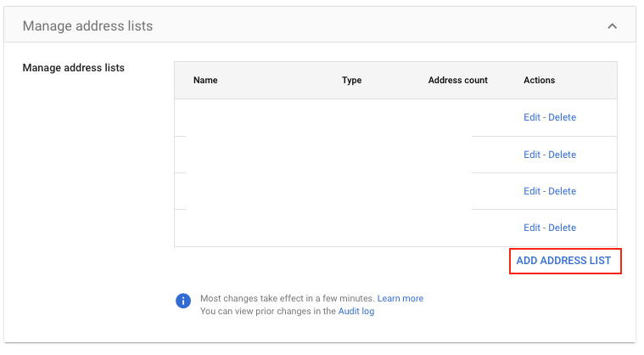Select the Name column header

point(205,80)
